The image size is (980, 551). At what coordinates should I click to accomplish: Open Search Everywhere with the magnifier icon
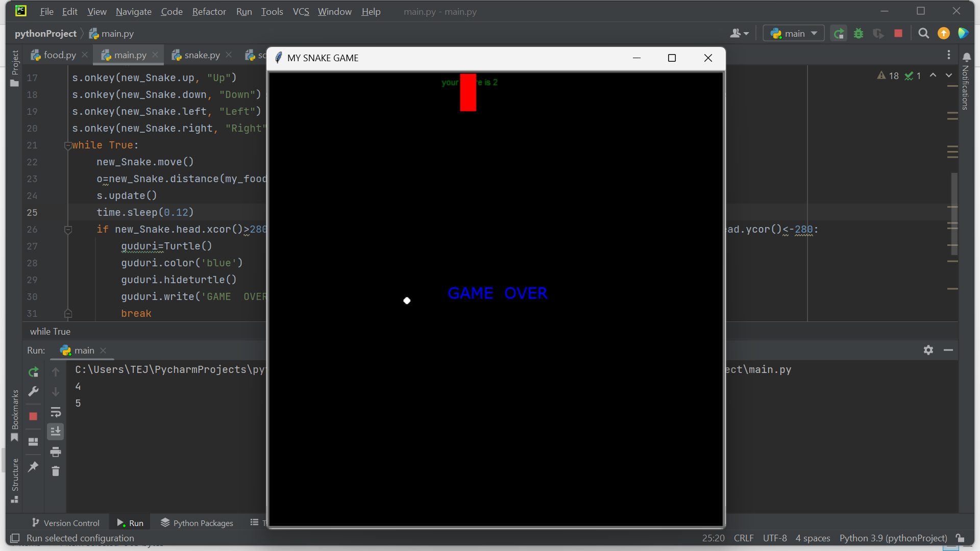coord(923,34)
